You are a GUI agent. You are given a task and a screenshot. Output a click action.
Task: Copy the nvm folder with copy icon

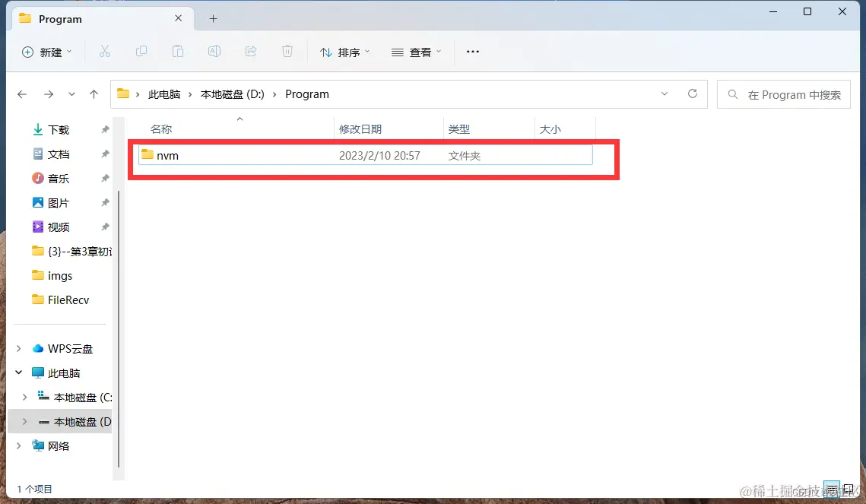(141, 51)
